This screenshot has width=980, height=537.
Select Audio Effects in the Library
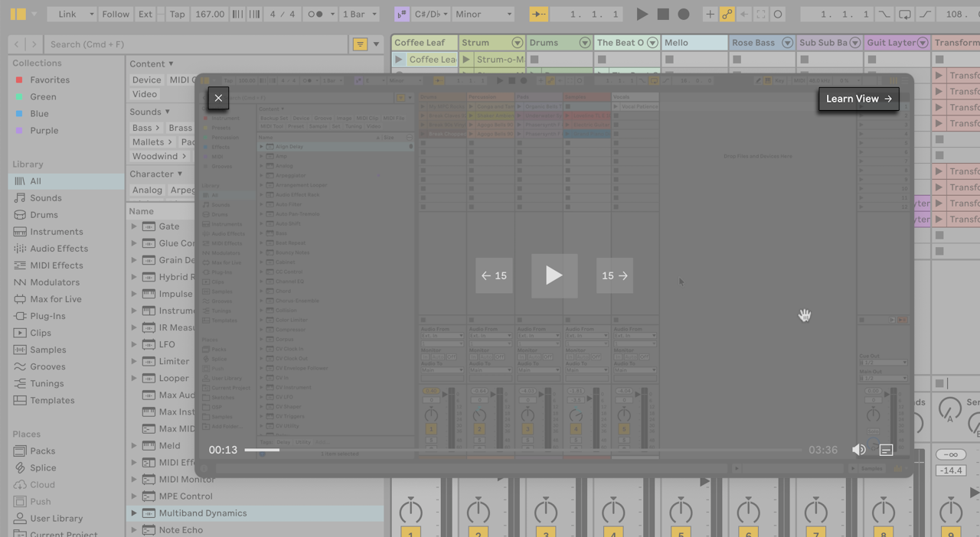tap(59, 249)
